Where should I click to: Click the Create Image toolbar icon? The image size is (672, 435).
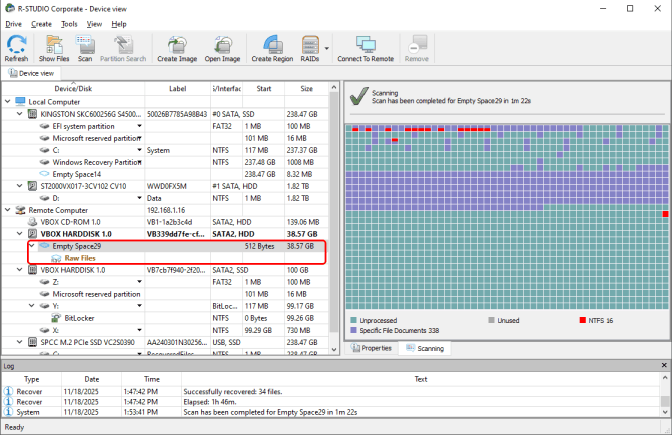176,48
